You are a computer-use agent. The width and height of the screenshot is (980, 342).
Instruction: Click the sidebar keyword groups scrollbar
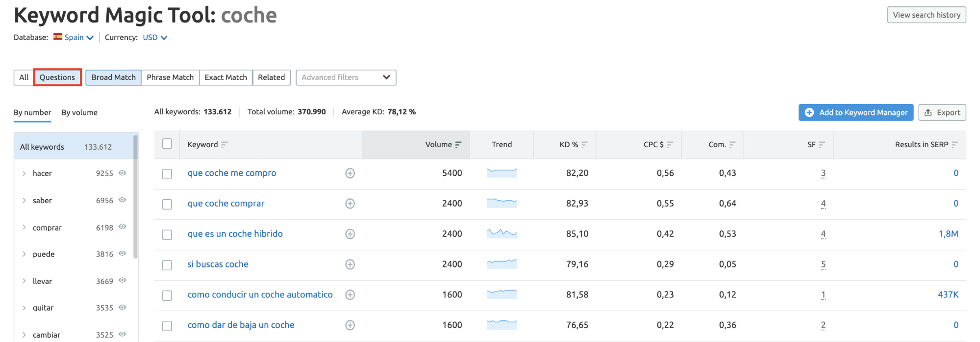[x=135, y=196]
